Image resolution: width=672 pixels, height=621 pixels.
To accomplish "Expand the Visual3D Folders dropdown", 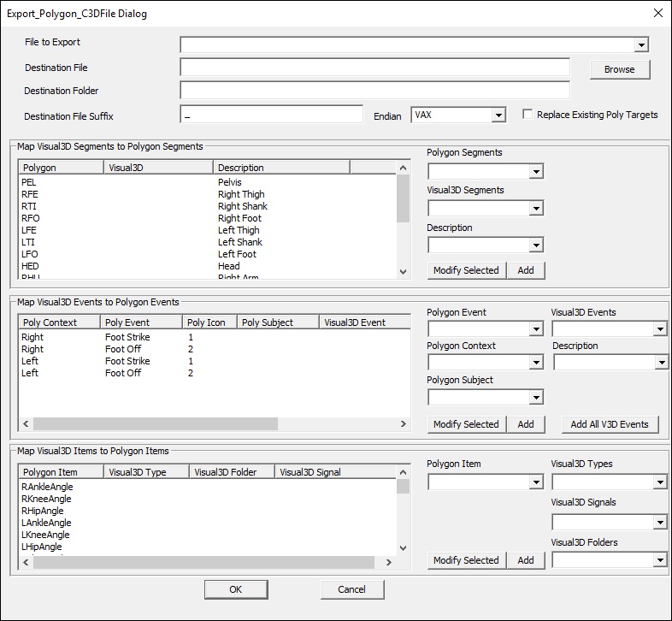I will pos(660,560).
